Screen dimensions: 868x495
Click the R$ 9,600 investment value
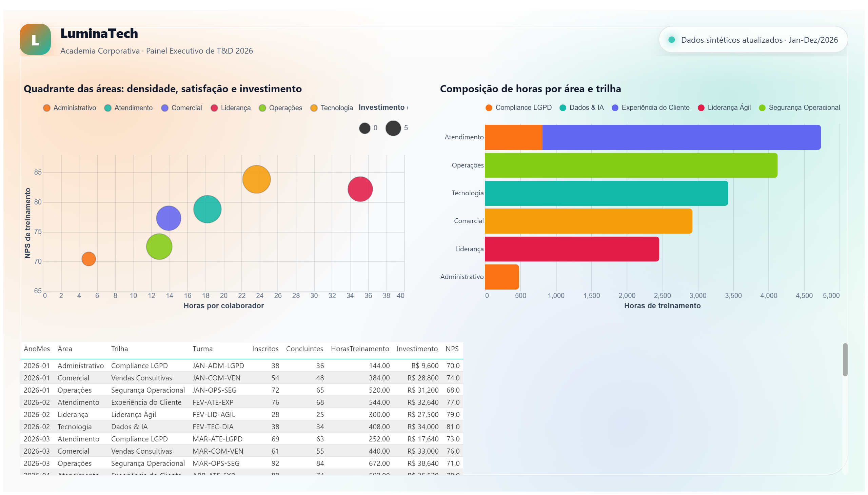click(425, 366)
